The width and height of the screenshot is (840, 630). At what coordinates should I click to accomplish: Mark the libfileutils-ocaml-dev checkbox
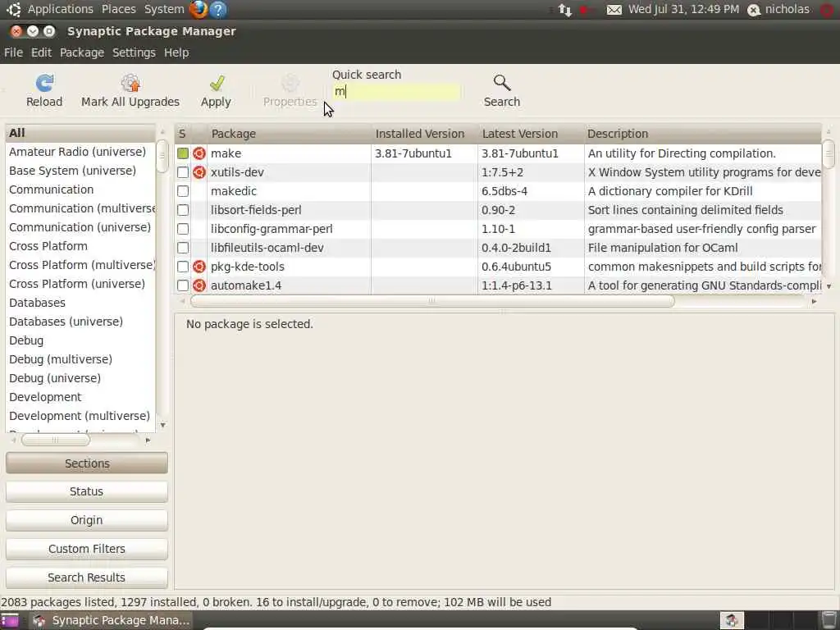[x=183, y=248]
